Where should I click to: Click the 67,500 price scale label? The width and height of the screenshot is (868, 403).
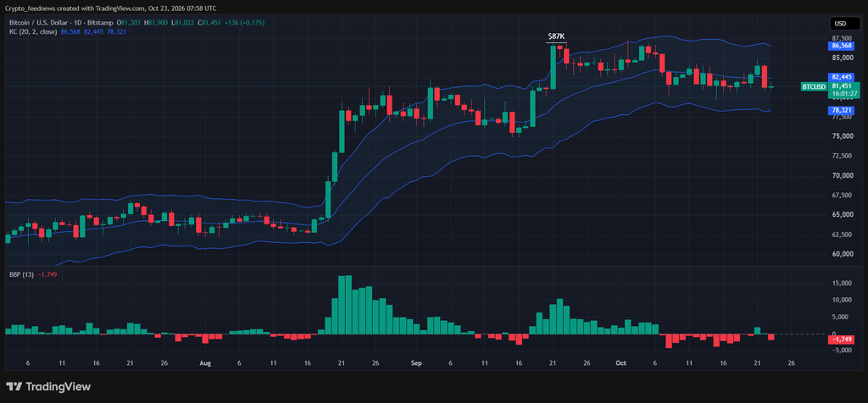click(841, 195)
